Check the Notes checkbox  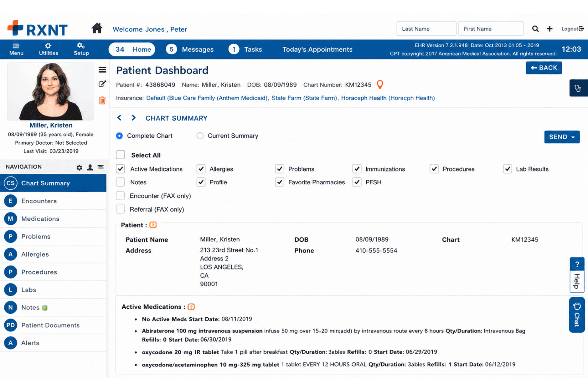coord(120,182)
